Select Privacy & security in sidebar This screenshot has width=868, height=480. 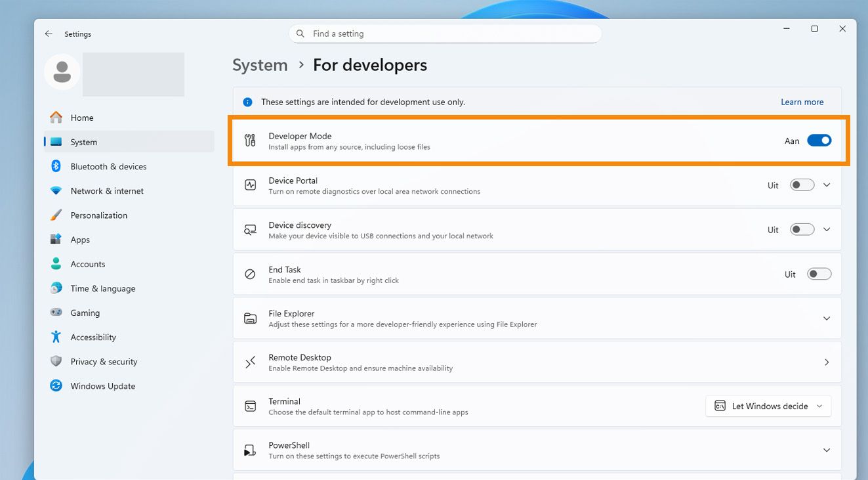(x=129, y=362)
